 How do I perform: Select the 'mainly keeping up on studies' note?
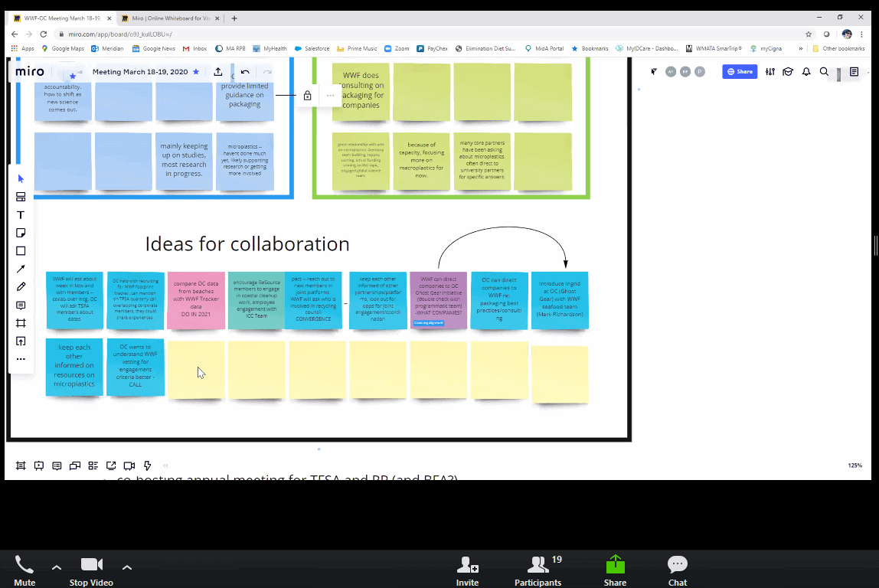pyautogui.click(x=184, y=160)
